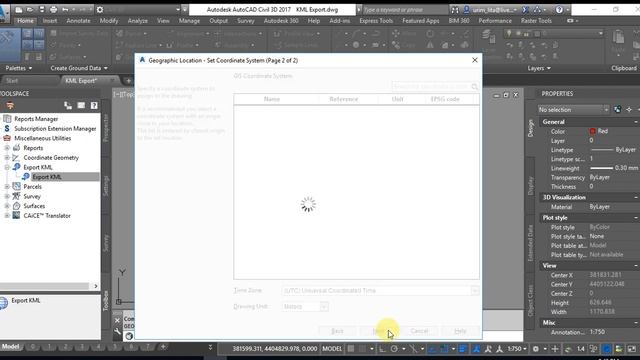Expand the Survey node in Toolbox tree
Screen dimensions: 640x360
7,196
